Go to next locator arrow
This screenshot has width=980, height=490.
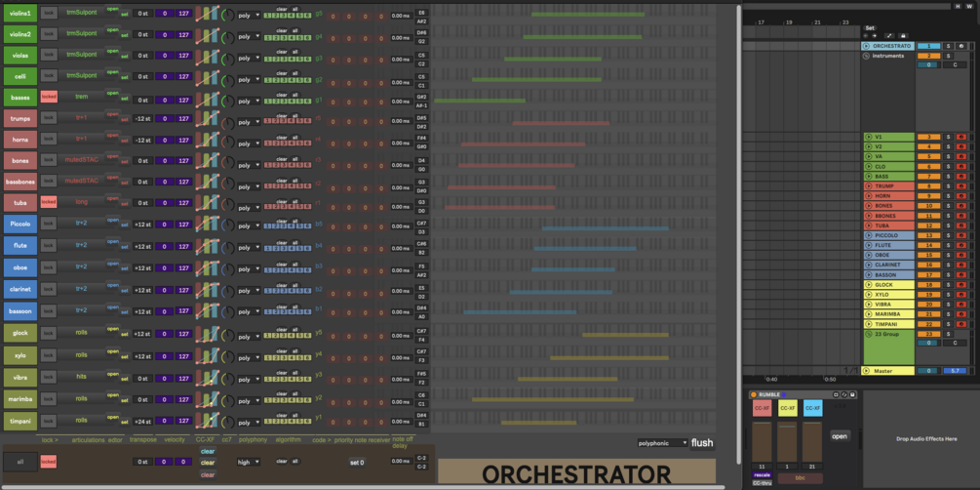[x=875, y=36]
